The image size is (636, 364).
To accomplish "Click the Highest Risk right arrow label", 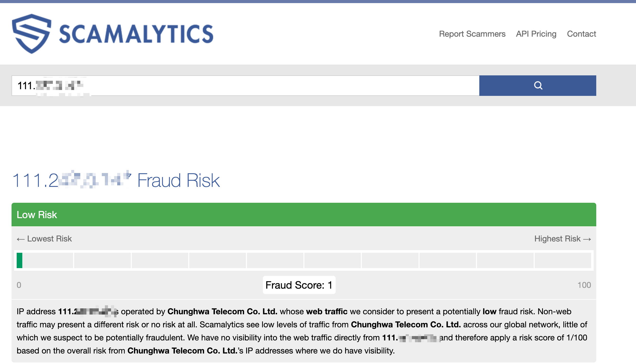I will (562, 239).
